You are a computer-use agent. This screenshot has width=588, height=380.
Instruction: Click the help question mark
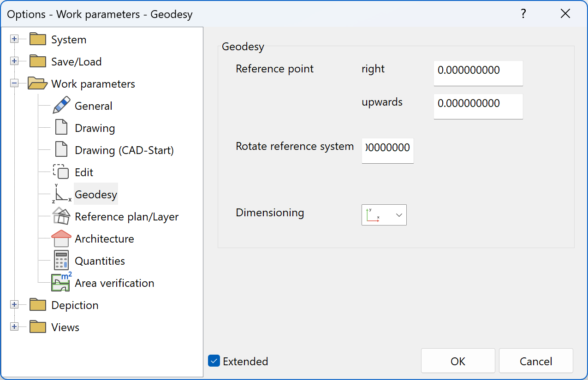pos(523,14)
